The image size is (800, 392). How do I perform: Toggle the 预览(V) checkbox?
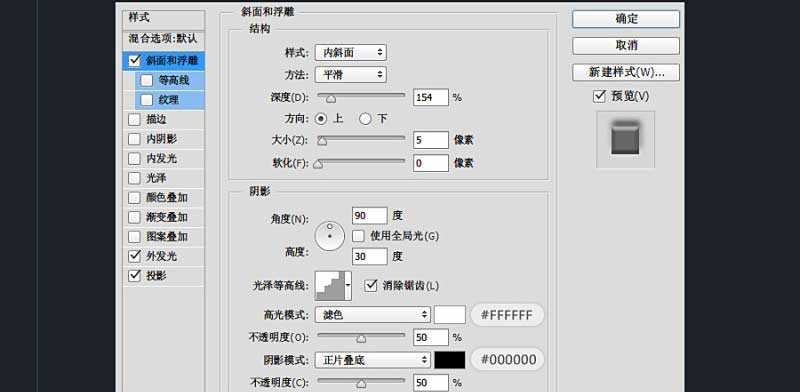click(599, 96)
